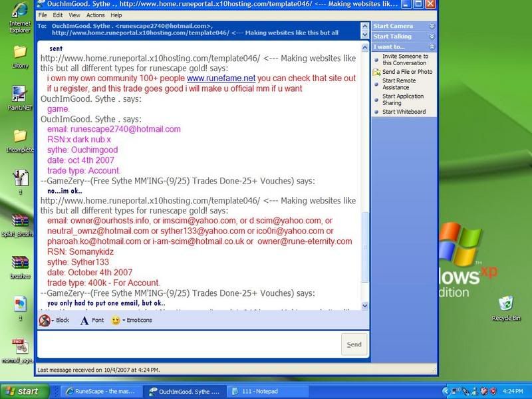Click the 'Last message received' status bar text
This screenshot has width=532, height=399.
[x=98, y=370]
